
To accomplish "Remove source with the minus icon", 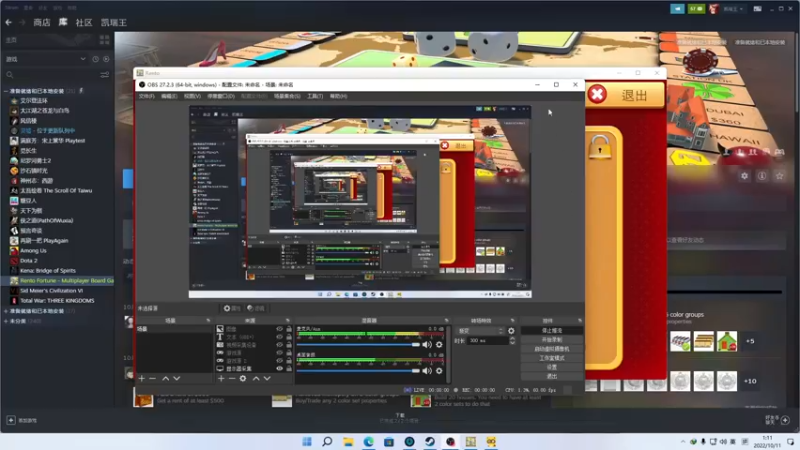I will point(232,379).
